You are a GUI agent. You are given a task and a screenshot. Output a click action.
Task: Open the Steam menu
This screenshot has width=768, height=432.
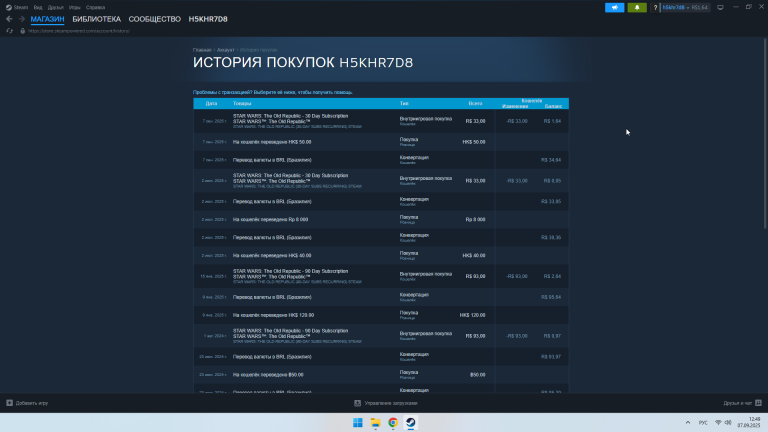tap(17, 7)
